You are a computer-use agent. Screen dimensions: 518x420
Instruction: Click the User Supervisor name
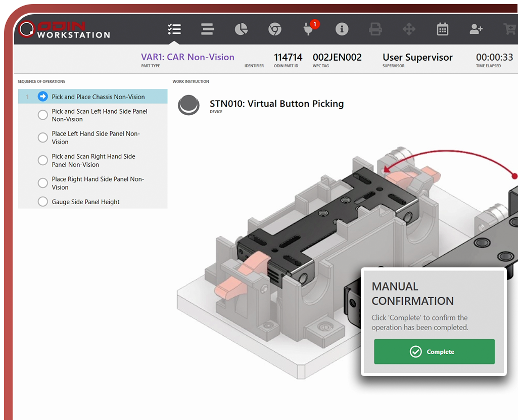[417, 57]
